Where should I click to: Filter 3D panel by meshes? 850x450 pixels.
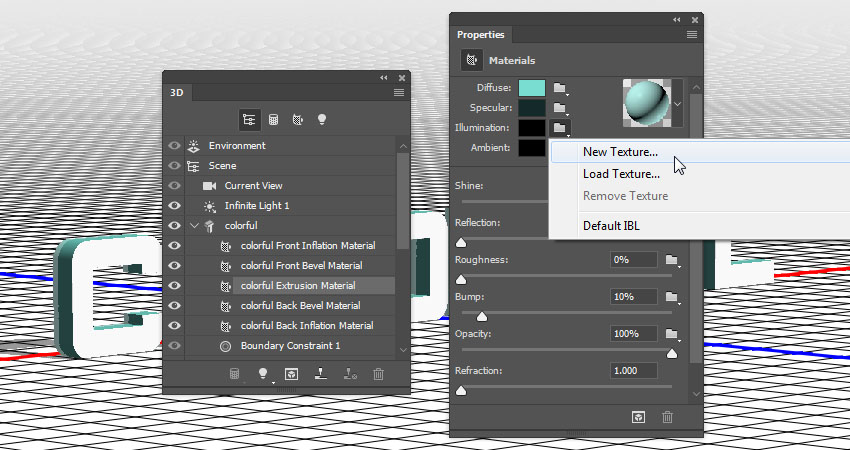point(273,118)
